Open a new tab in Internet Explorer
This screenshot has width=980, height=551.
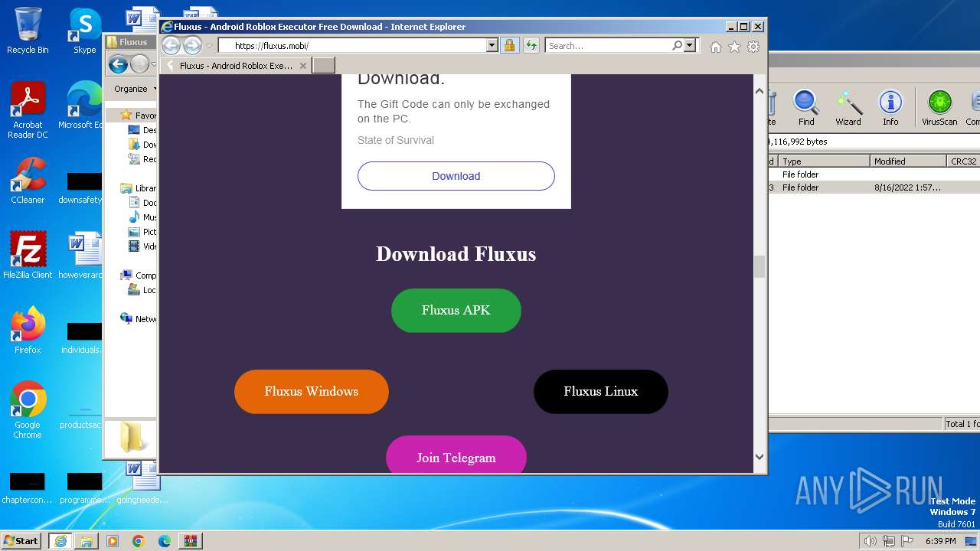pos(324,66)
